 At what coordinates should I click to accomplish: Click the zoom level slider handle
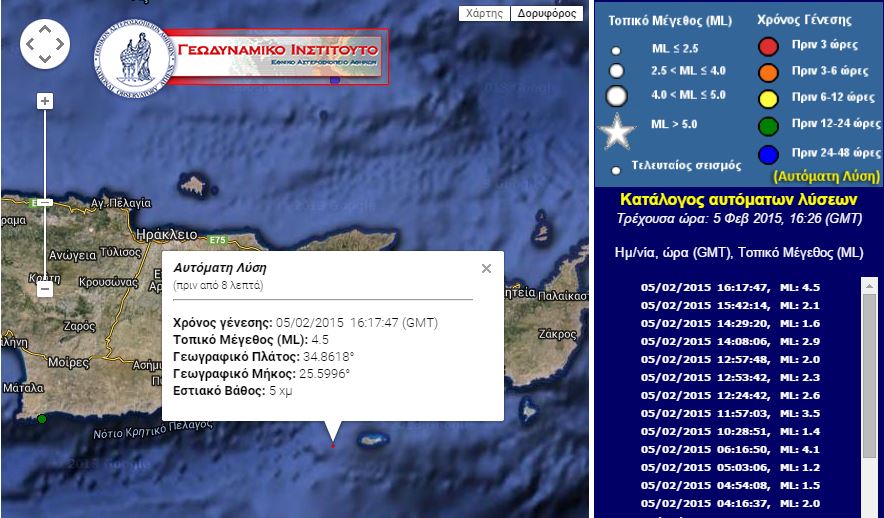click(44, 203)
